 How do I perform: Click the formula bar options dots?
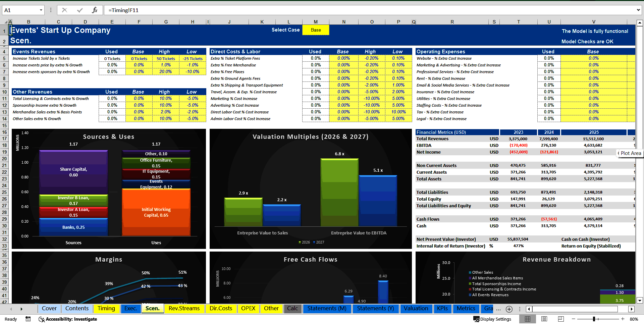(51, 10)
